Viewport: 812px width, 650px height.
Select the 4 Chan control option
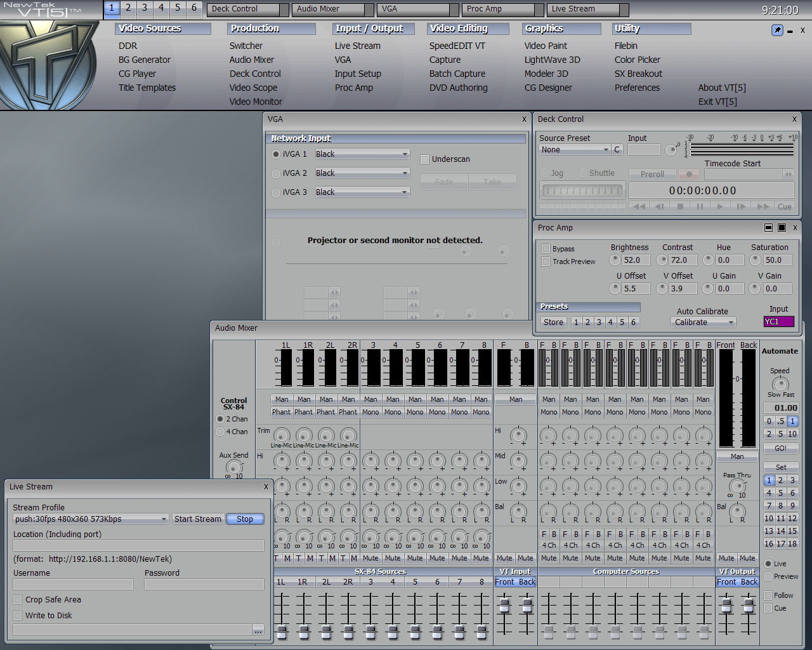click(220, 432)
